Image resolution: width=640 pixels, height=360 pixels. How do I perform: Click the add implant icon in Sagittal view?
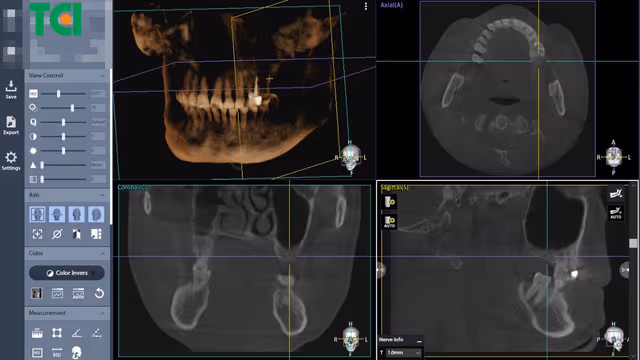point(389,202)
